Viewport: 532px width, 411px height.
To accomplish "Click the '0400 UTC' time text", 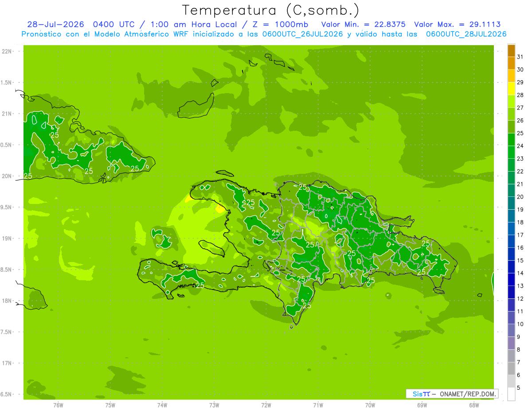I will click(x=115, y=24).
